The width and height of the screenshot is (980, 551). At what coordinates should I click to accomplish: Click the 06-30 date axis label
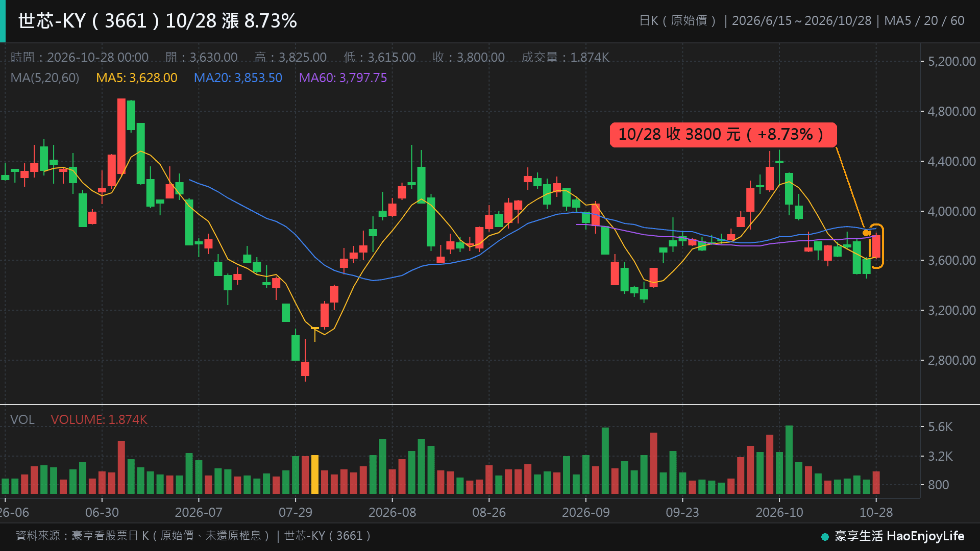(x=102, y=512)
